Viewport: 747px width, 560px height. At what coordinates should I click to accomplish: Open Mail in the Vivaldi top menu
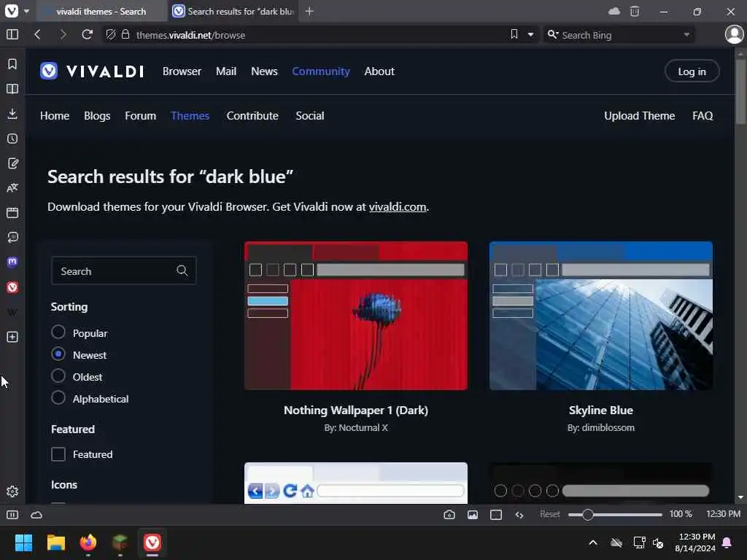coord(226,71)
